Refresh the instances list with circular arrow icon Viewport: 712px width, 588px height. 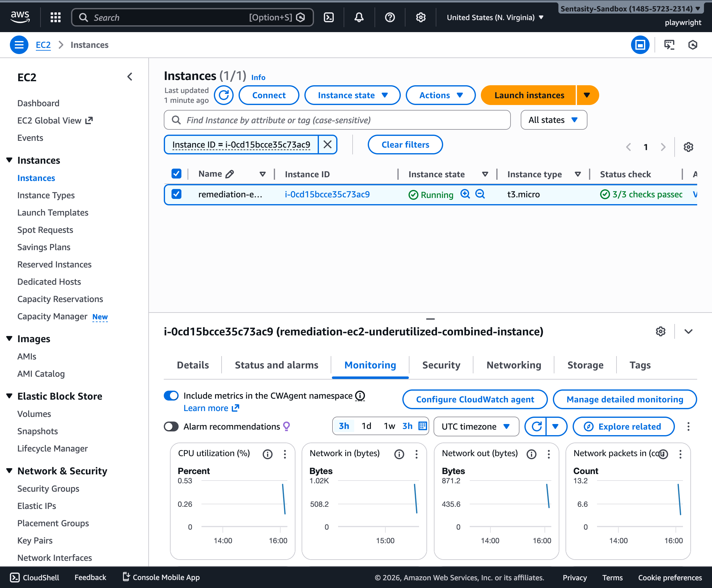[224, 95]
